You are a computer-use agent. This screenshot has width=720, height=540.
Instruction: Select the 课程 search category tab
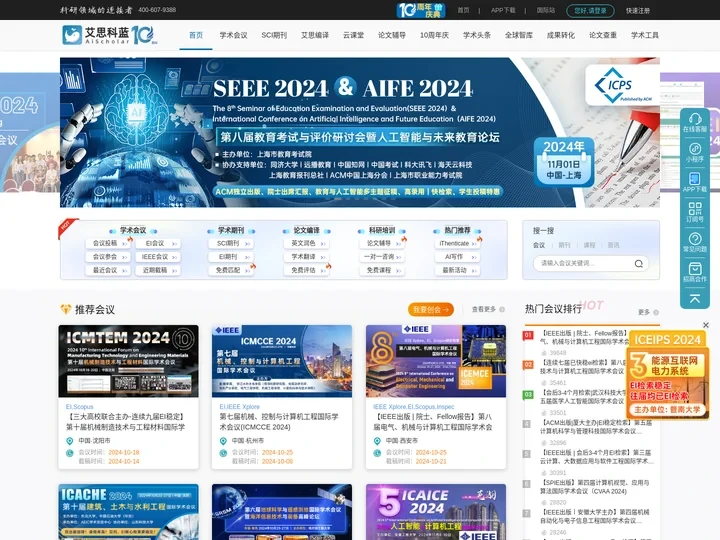pyautogui.click(x=589, y=245)
